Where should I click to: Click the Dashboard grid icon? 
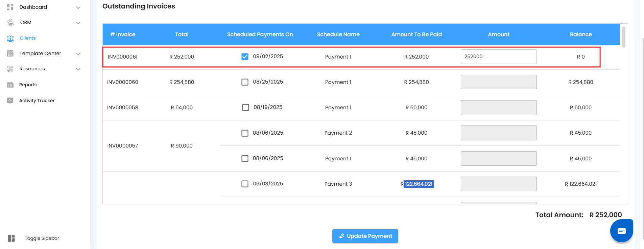coord(10,7)
